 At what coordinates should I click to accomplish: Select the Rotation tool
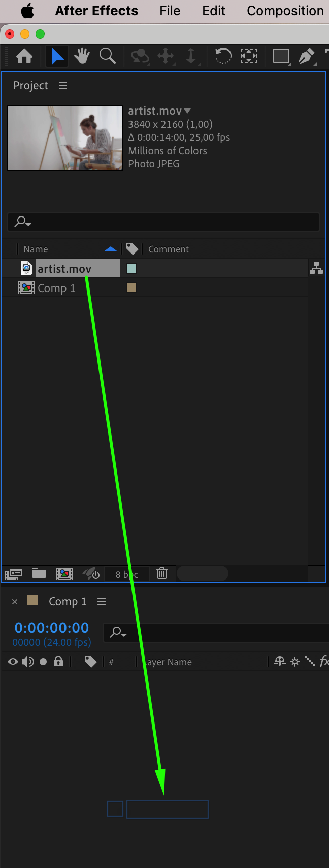point(222,56)
